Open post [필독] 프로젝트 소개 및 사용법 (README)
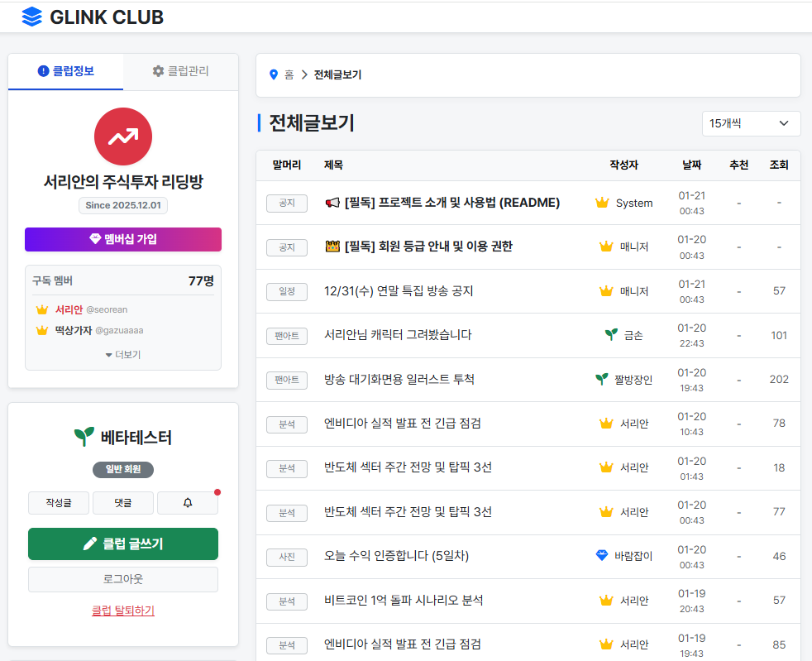The height and width of the screenshot is (661, 812). click(x=452, y=203)
